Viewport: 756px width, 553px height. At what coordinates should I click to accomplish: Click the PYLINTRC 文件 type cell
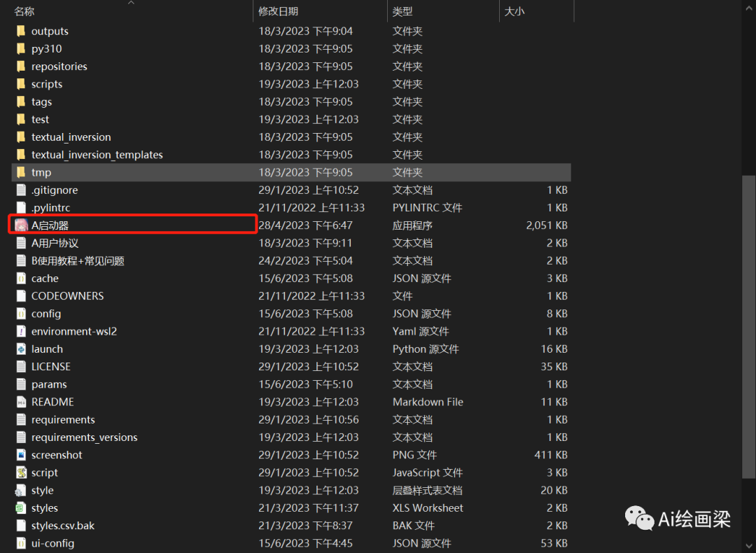428,208
